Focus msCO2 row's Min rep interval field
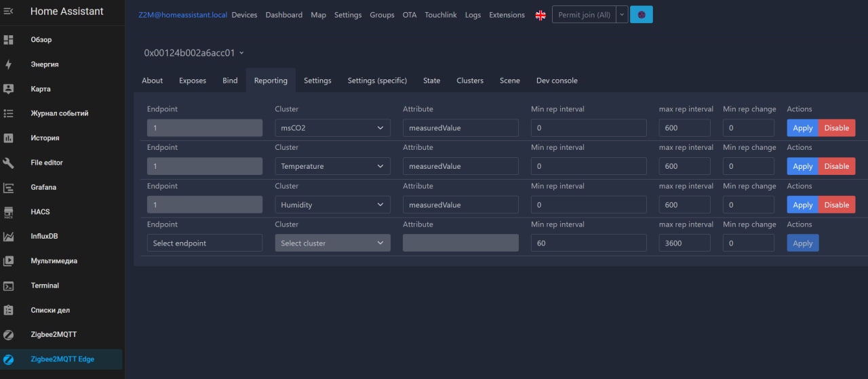The image size is (868, 379). pyautogui.click(x=589, y=127)
